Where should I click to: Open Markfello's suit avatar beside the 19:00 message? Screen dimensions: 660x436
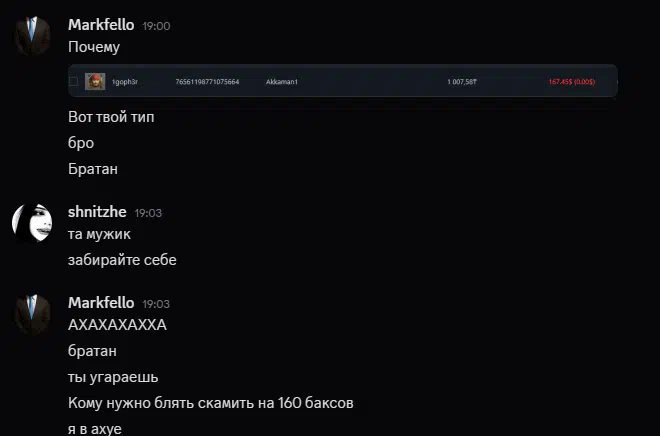click(x=32, y=36)
